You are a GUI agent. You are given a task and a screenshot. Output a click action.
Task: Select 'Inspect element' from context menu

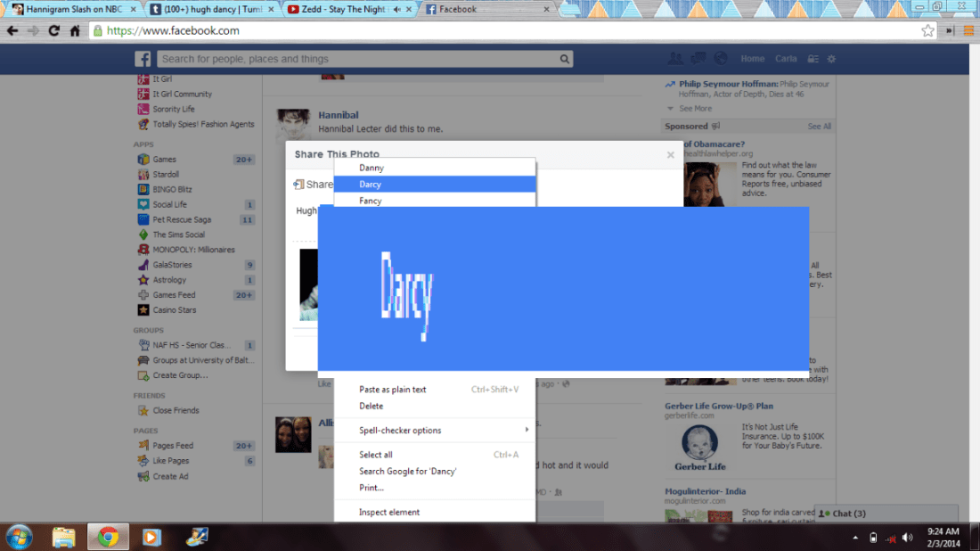[389, 513]
